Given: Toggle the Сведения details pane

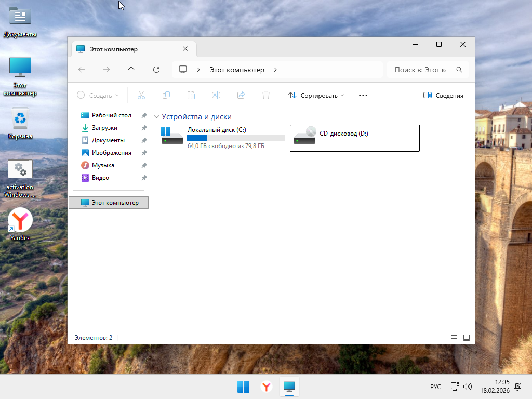Looking at the screenshot, I should click(443, 96).
